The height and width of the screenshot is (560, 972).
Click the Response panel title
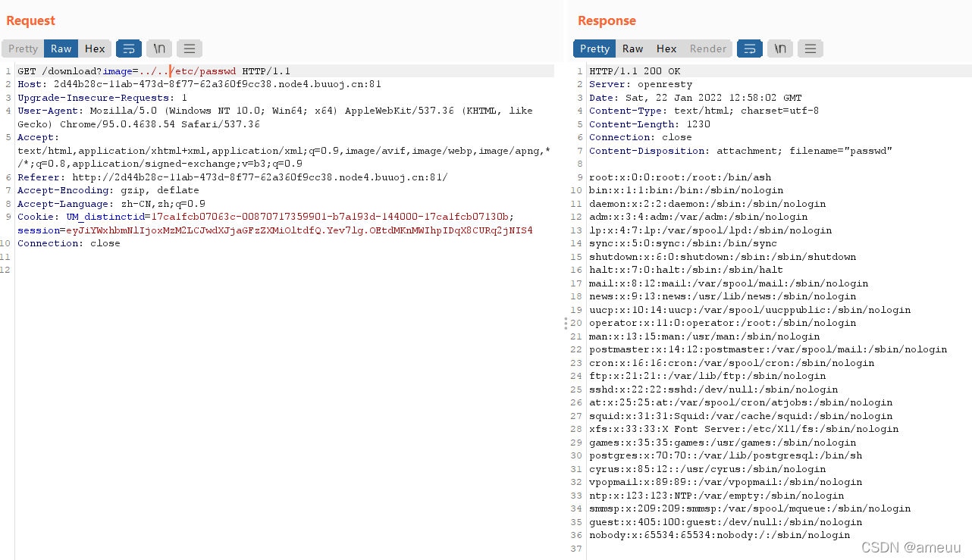tap(607, 20)
